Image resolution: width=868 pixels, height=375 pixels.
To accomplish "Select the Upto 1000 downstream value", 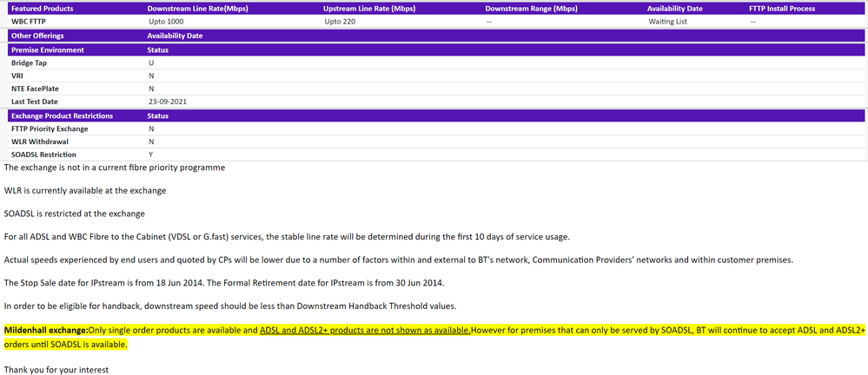I will click(168, 22).
